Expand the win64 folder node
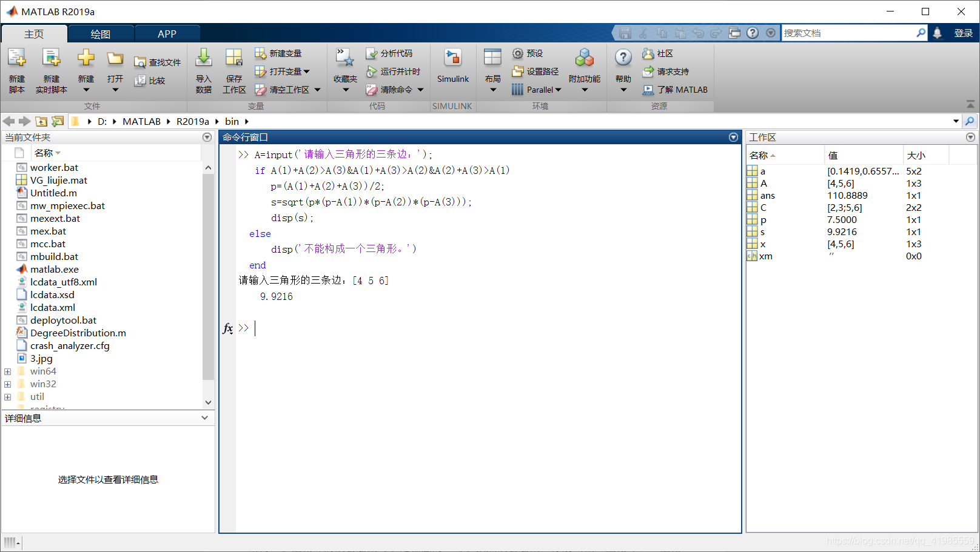This screenshot has height=552, width=980. coord(7,371)
